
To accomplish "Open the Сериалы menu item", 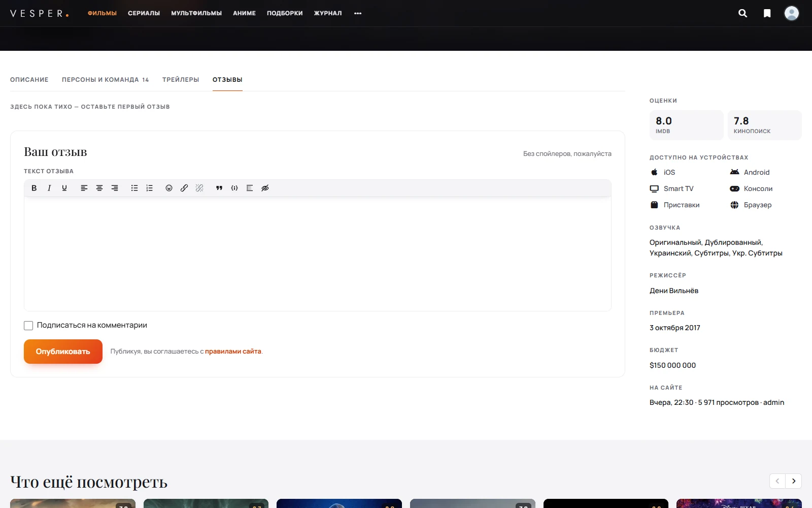I will point(144,13).
